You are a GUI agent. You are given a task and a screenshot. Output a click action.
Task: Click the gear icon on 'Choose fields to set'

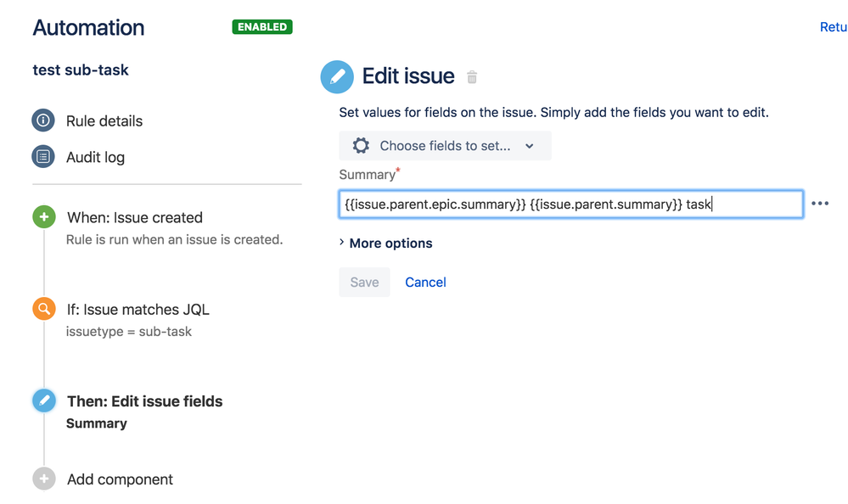tap(360, 145)
